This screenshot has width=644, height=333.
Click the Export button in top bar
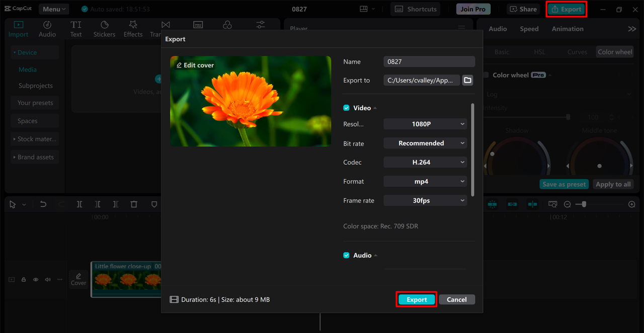click(x=567, y=9)
